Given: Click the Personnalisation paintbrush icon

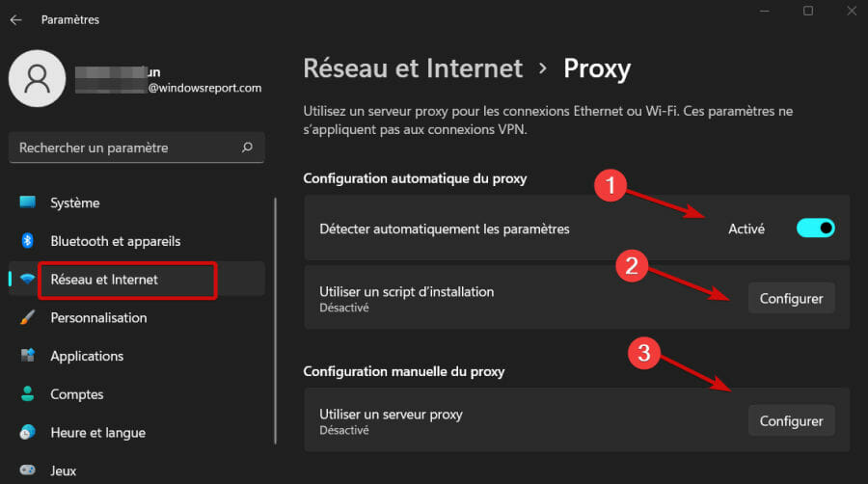Looking at the screenshot, I should pyautogui.click(x=27, y=317).
